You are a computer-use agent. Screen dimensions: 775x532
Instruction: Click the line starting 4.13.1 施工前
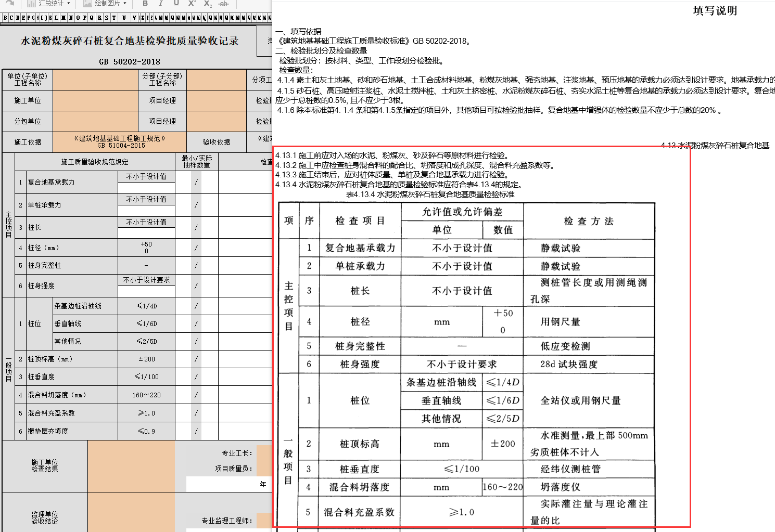(392, 155)
